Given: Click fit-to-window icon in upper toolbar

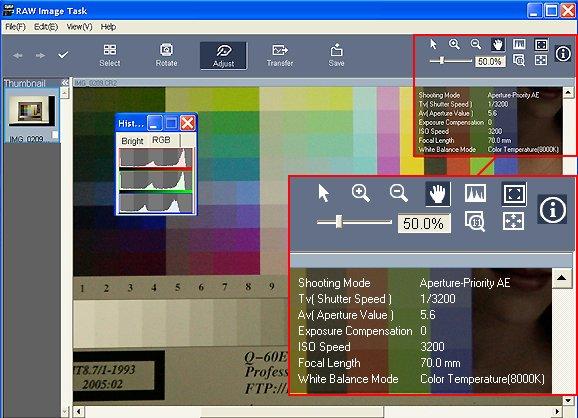Looking at the screenshot, I should pyautogui.click(x=541, y=45).
